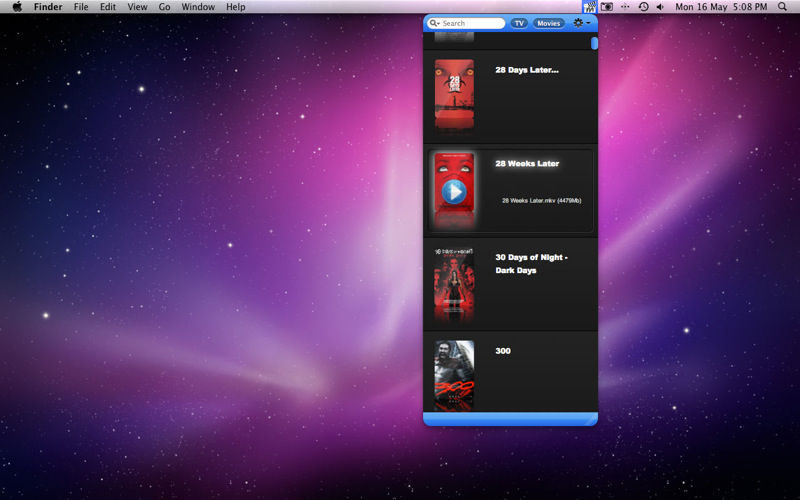Screen dimensions: 800x500
Task: Open the View menu
Action: [x=137, y=7]
